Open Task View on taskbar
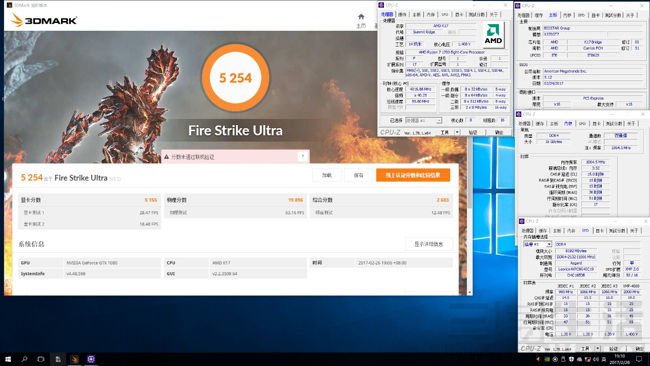Screen dimensions: 650x366 pos(41,359)
